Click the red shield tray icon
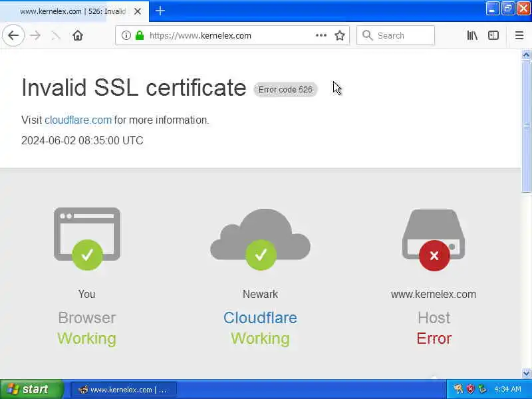The height and width of the screenshot is (399, 532). [471, 389]
